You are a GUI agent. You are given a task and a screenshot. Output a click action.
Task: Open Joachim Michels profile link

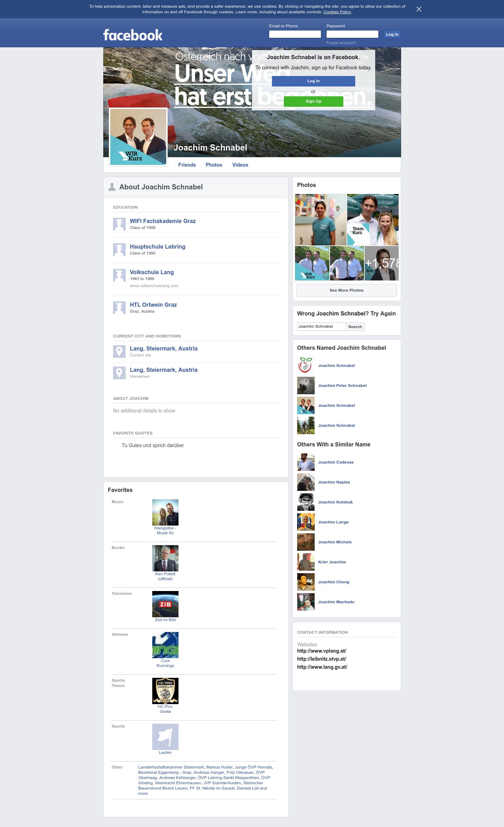[335, 542]
